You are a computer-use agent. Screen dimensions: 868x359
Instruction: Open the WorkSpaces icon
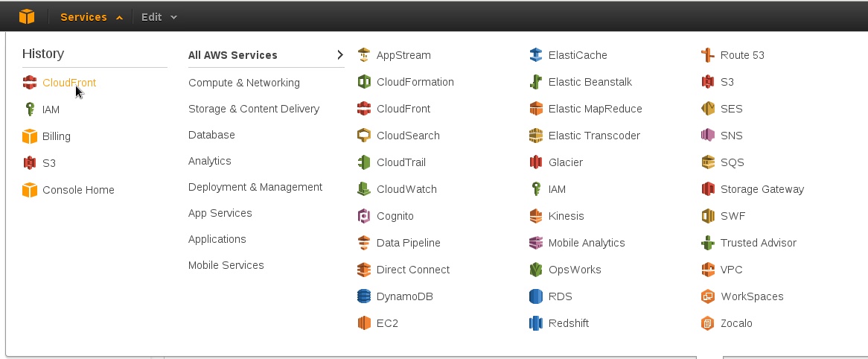(x=707, y=296)
